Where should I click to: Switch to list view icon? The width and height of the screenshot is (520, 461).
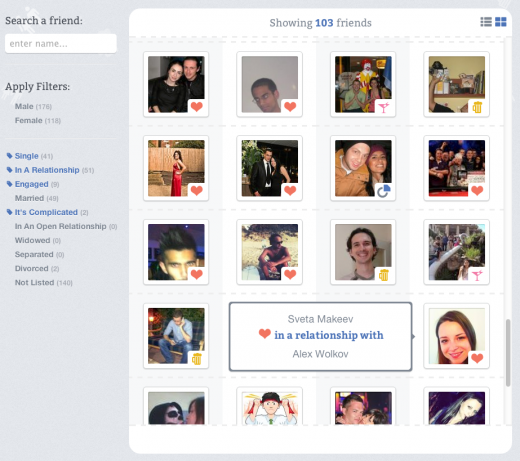click(x=486, y=22)
